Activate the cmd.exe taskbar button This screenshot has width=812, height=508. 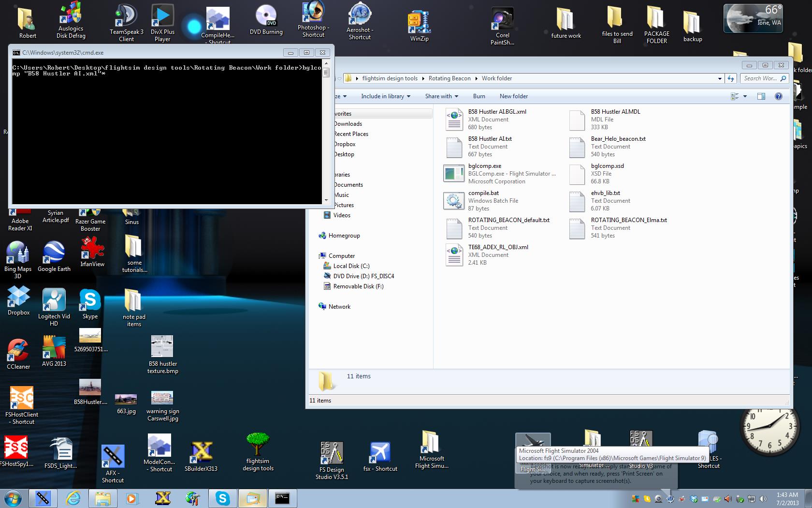[x=282, y=498]
